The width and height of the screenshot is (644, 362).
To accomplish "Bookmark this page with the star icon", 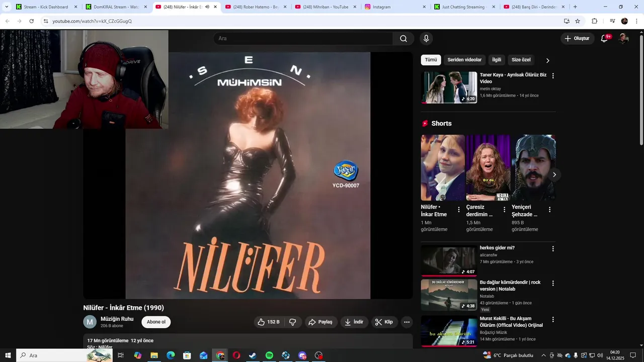I will coord(578,21).
